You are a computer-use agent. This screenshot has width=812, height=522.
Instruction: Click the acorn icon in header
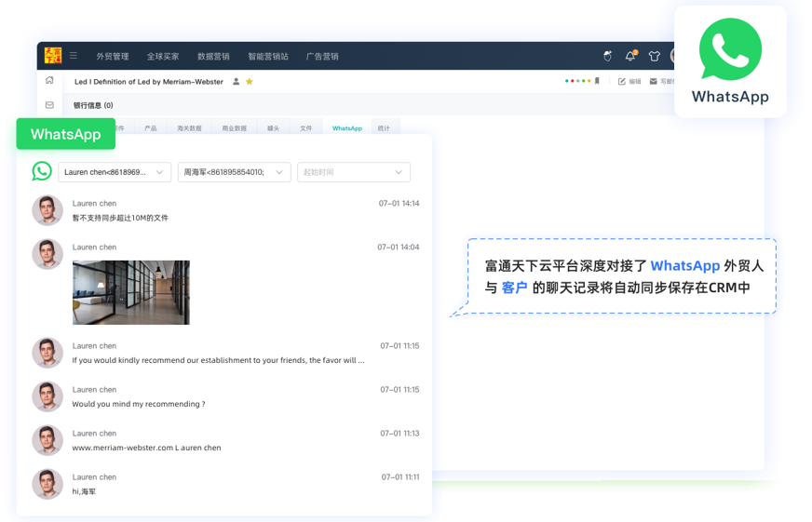coord(607,56)
